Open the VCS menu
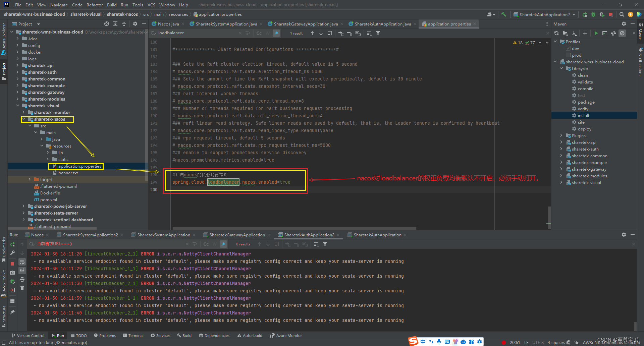Viewport: 644px width, 346px height. (151, 5)
